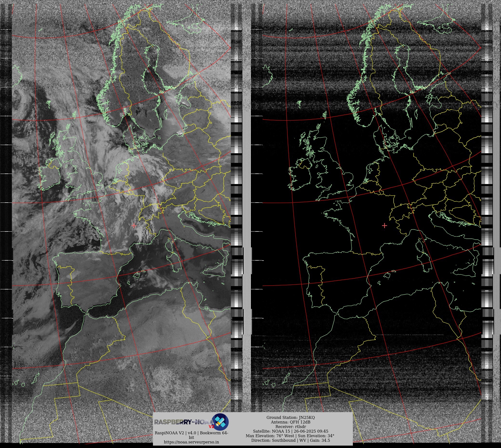
Task: Click the RASPBERRY-NOAA logo text
Action: (184, 422)
